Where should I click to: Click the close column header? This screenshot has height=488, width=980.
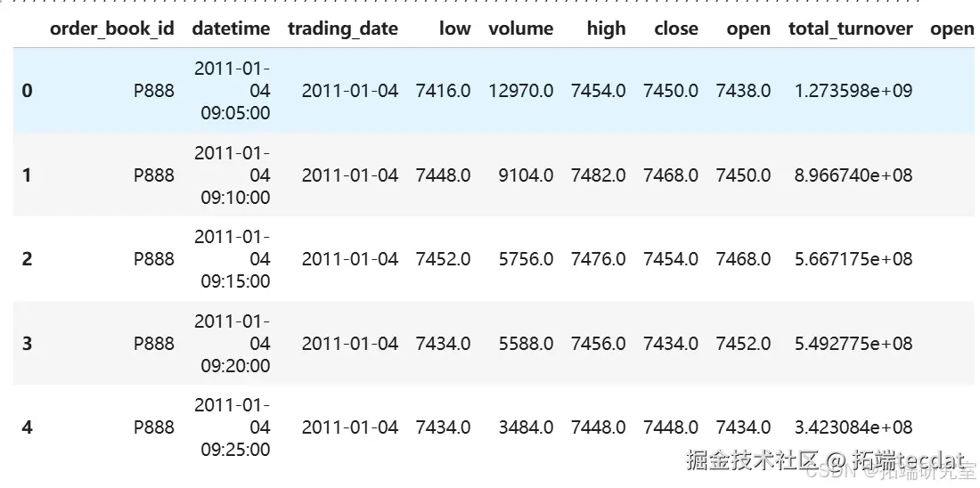[x=676, y=28]
